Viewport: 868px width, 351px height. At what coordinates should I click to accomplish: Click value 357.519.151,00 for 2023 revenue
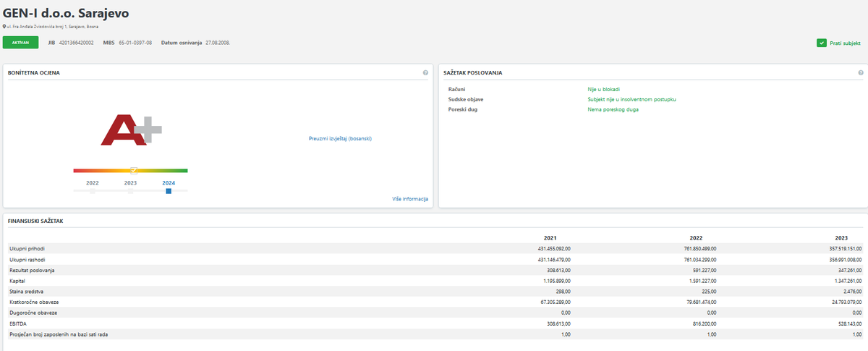click(x=846, y=248)
